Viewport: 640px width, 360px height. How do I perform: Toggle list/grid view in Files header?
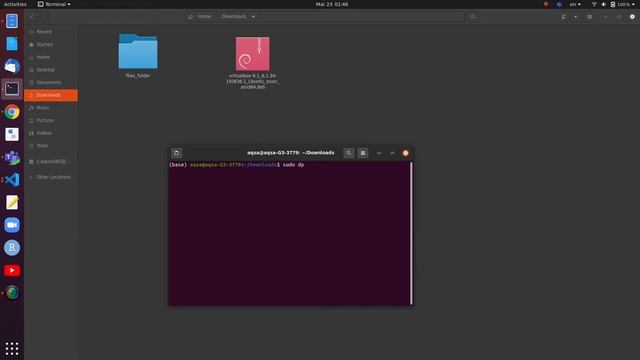(564, 17)
